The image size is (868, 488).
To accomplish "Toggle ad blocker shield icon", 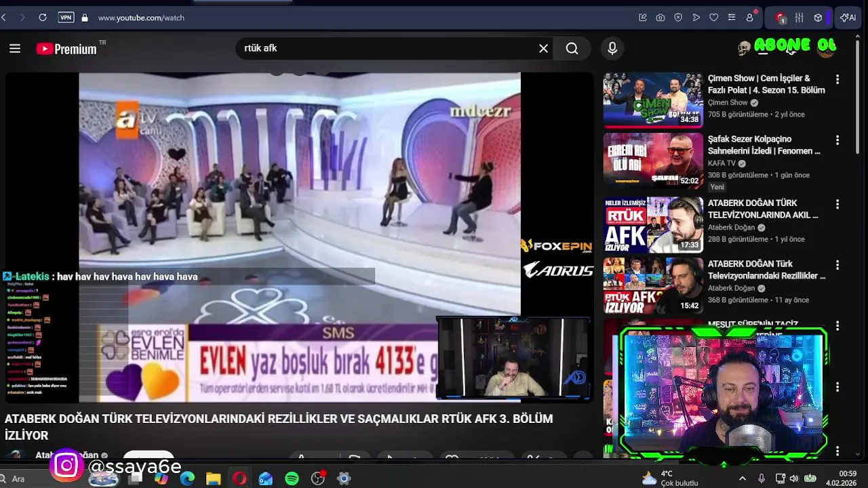I will 678,18.
